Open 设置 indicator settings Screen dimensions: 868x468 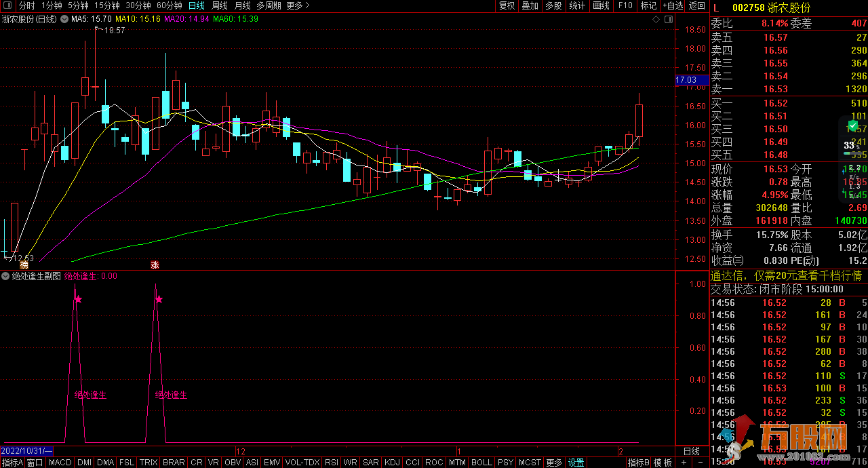[x=576, y=463]
